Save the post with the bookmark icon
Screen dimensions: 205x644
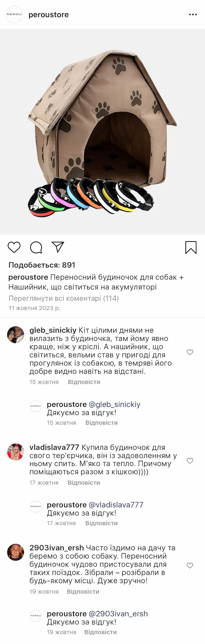(191, 247)
